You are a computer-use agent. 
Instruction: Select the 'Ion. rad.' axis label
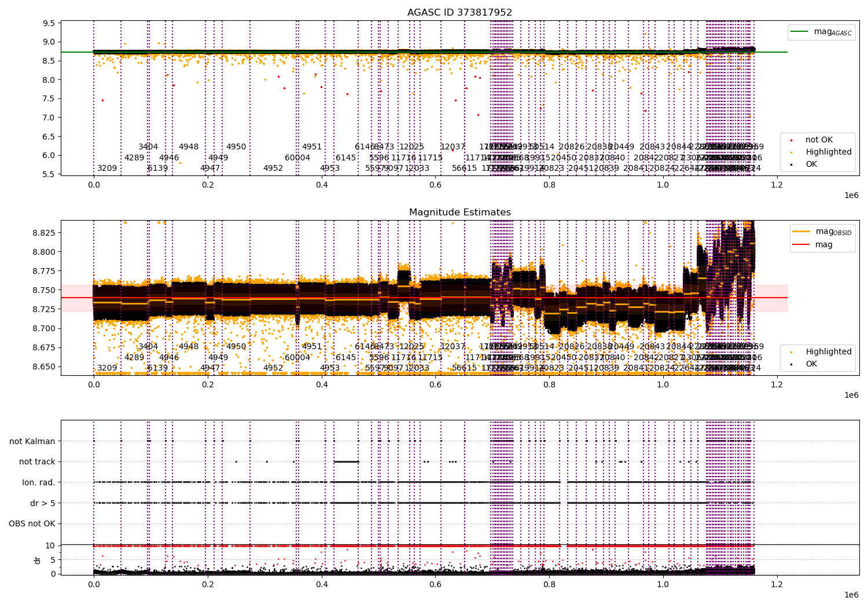[x=38, y=482]
